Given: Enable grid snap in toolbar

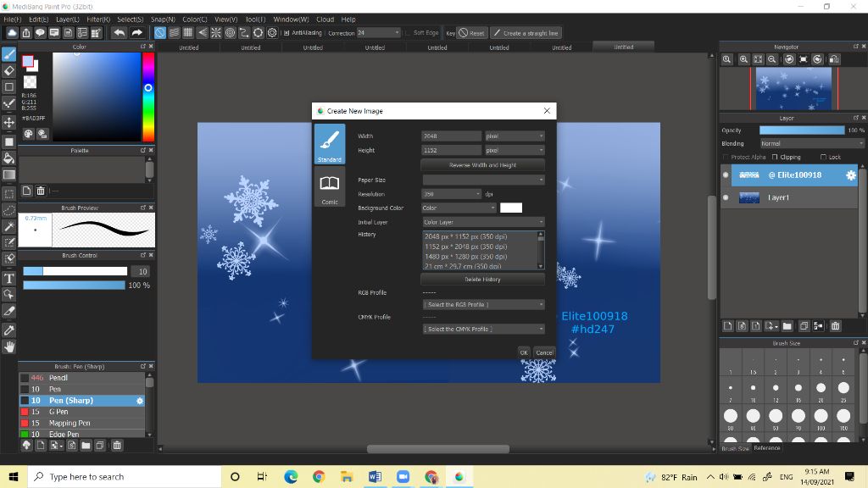Looking at the screenshot, I should click(187, 33).
